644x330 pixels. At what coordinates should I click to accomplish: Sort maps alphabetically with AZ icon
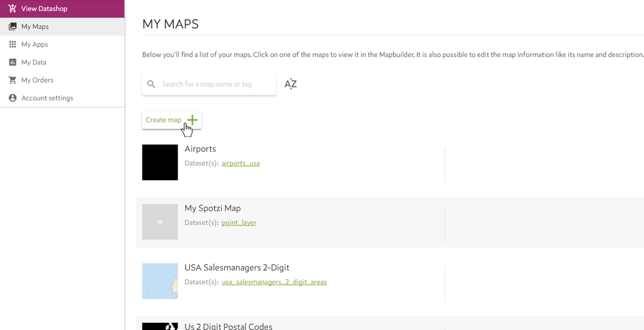tap(290, 84)
